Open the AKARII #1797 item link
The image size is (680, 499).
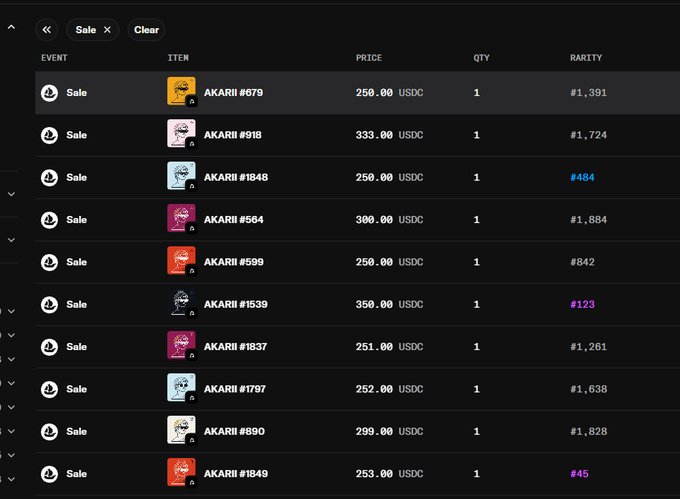235,389
